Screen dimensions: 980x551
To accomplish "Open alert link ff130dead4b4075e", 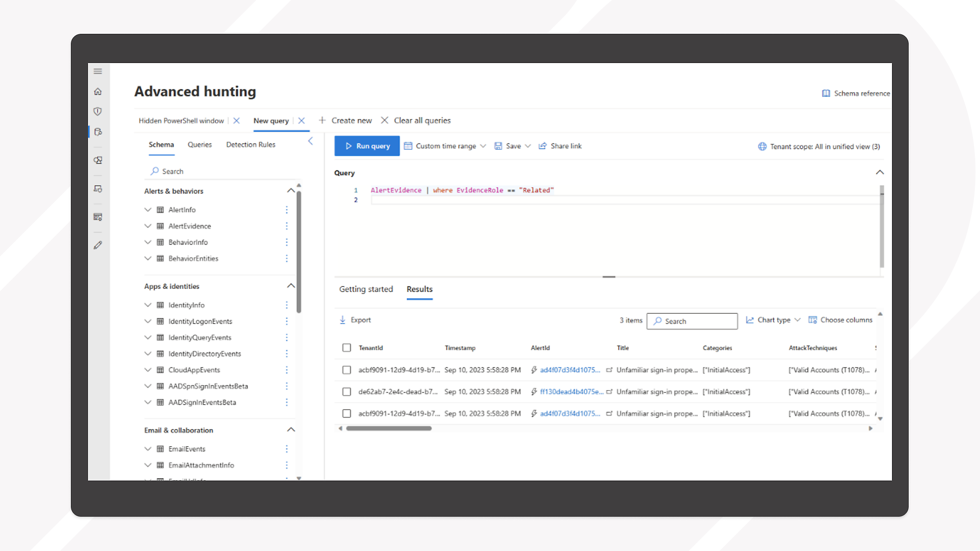I will tap(572, 392).
